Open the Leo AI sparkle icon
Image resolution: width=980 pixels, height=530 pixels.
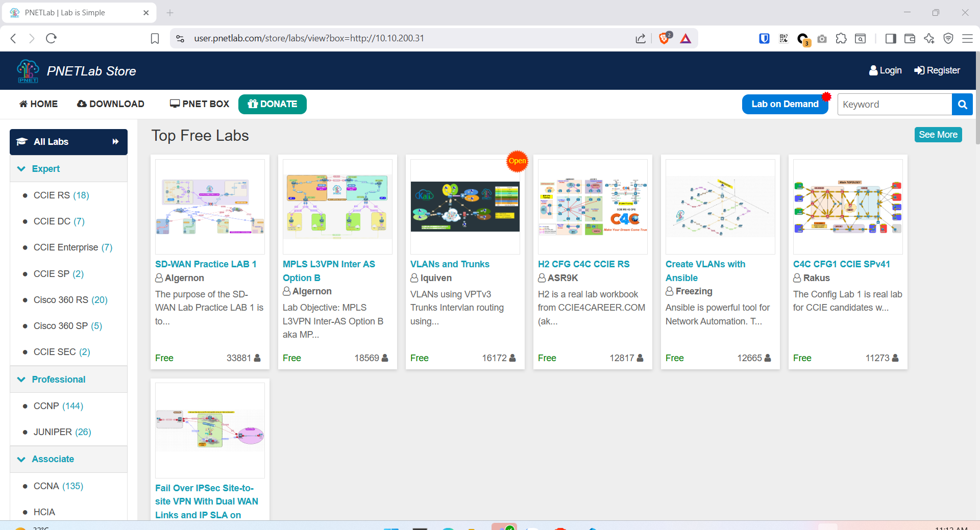(x=929, y=38)
